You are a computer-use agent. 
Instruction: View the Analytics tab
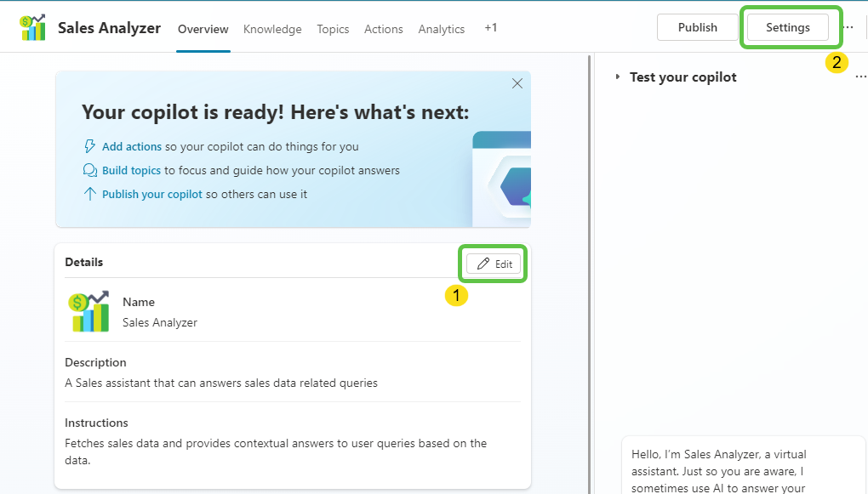click(441, 29)
